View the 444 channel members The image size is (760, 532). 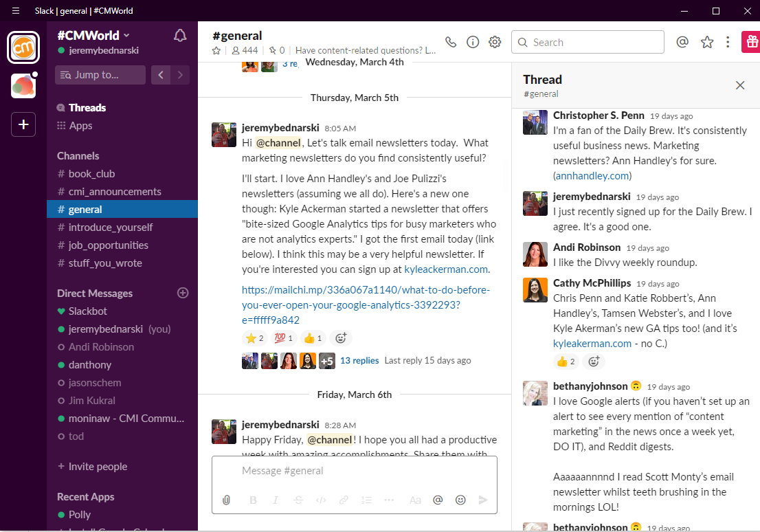point(245,50)
